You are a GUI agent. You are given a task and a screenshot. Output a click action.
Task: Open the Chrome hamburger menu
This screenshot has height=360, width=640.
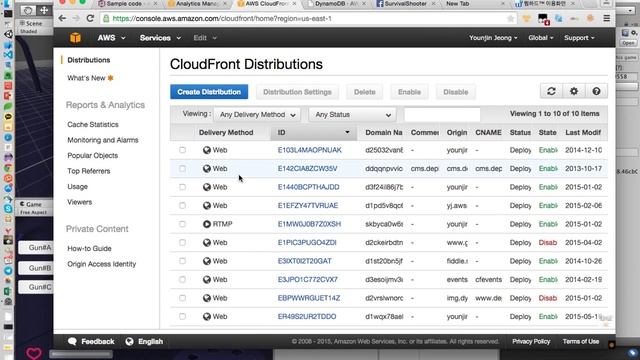point(607,18)
